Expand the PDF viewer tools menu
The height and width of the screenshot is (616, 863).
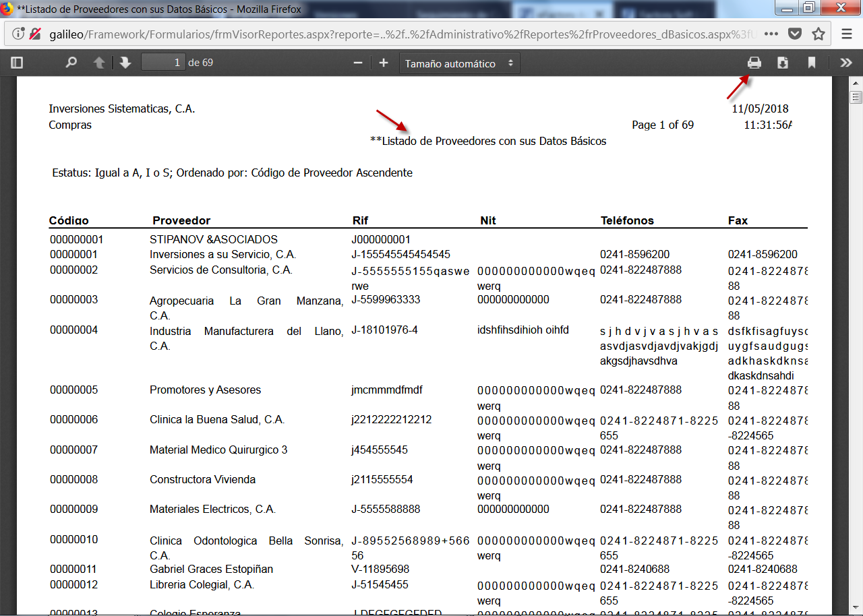point(845,63)
